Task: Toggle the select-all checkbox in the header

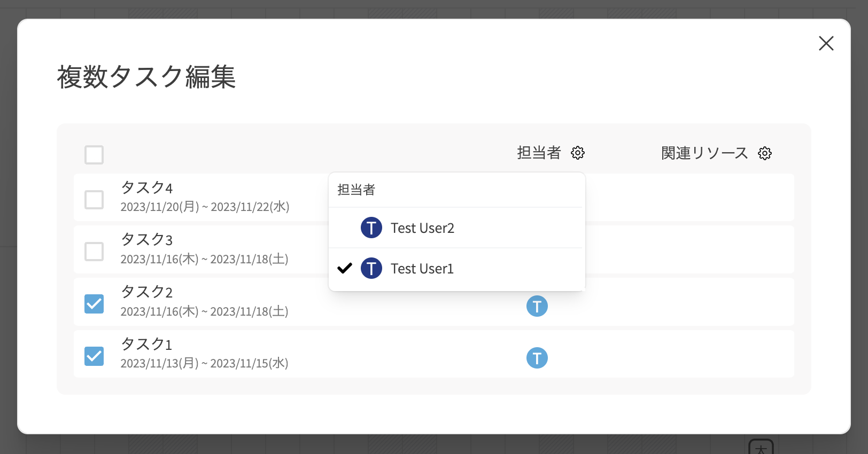Action: point(94,155)
